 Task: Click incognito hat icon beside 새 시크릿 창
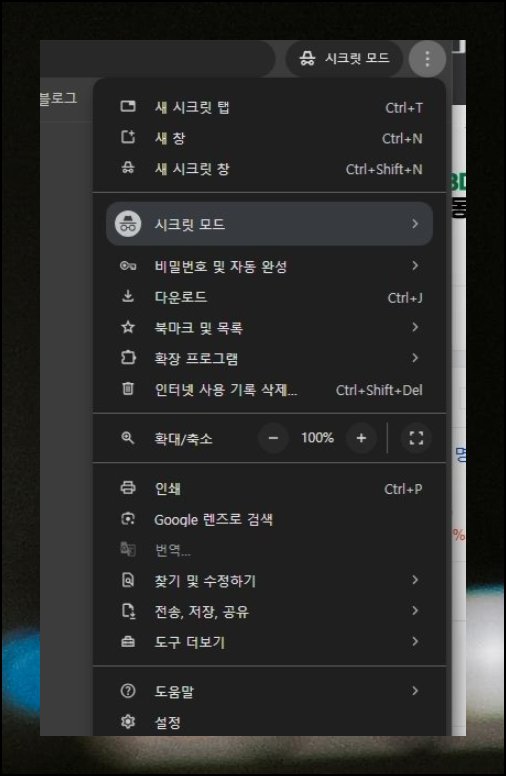pos(128,168)
